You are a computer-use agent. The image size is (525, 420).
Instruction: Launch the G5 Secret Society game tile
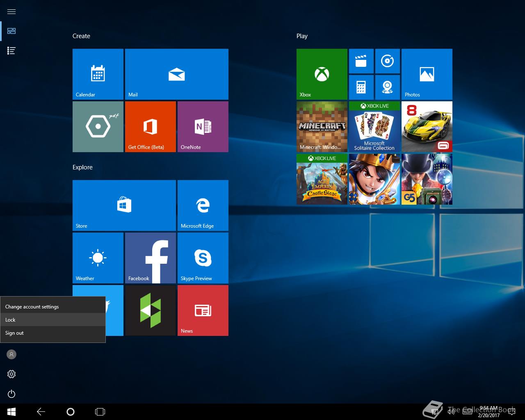tap(427, 179)
